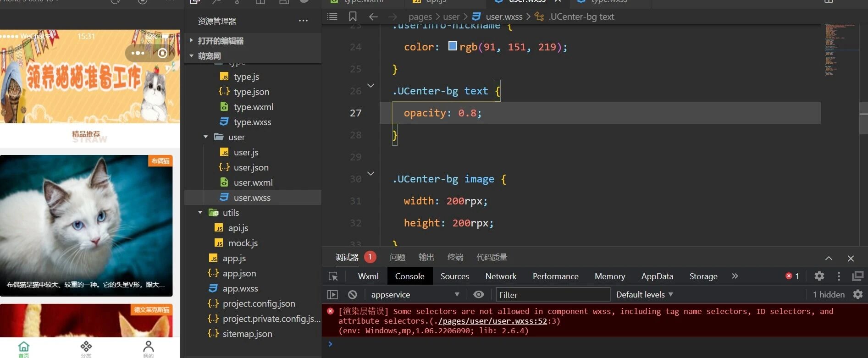Open the simulator capsule three-dot menu

point(138,53)
